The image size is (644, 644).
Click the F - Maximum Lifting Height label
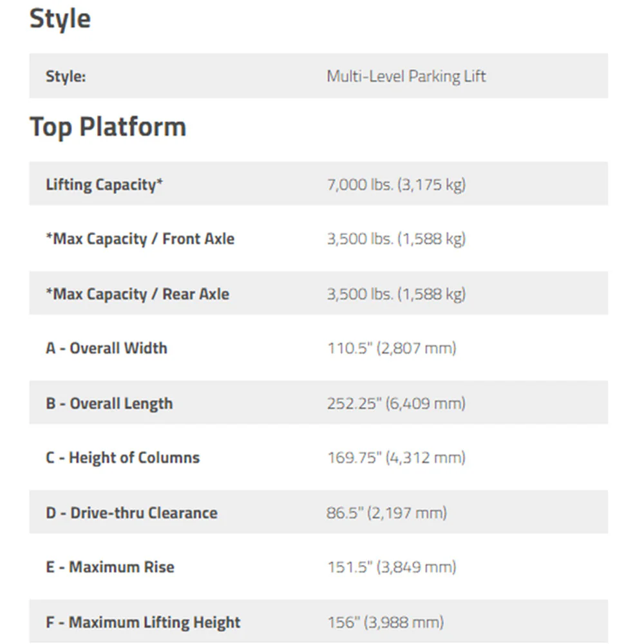(143, 622)
